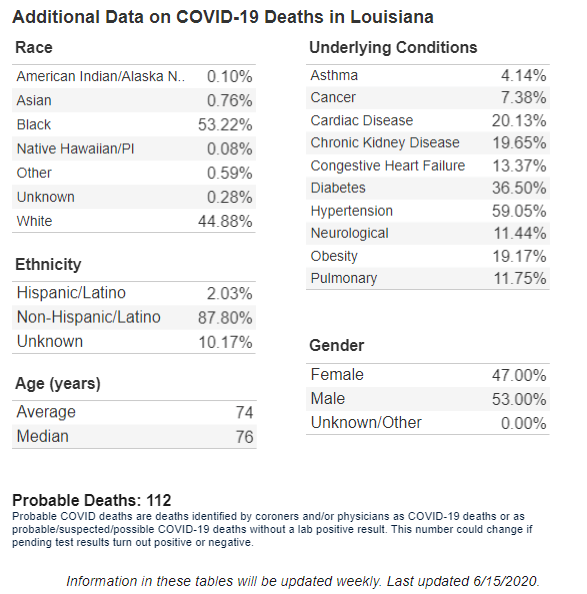Click the Probable Deaths: 112 text
587x594 pixels.
pyautogui.click(x=92, y=500)
